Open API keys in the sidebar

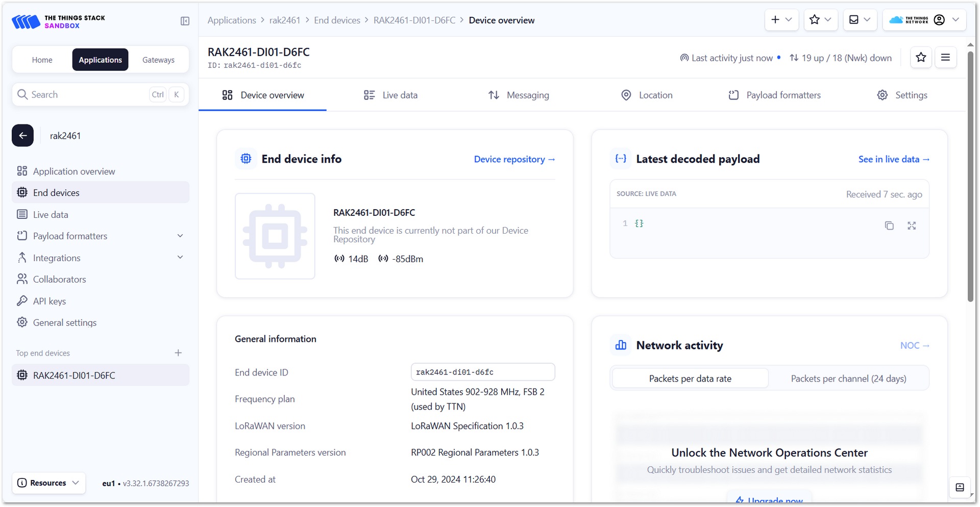(100, 301)
